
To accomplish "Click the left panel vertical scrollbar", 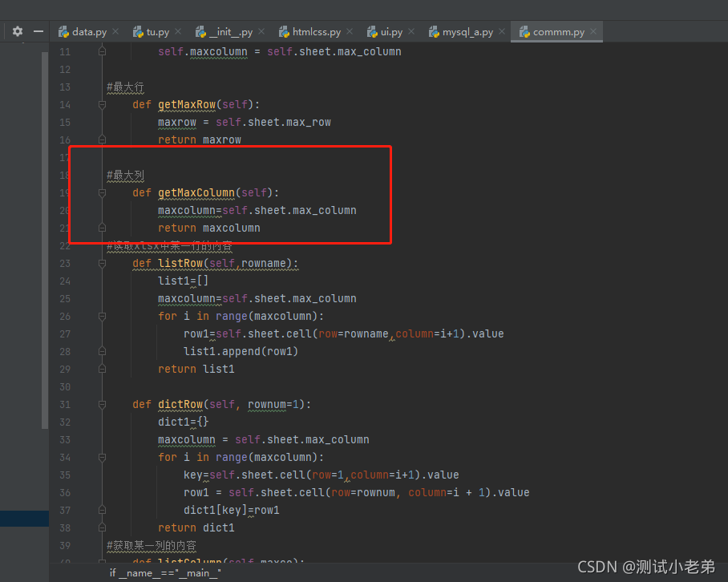I will pos(45,240).
